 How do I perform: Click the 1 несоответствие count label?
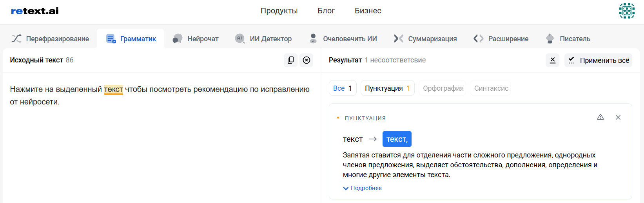click(395, 60)
